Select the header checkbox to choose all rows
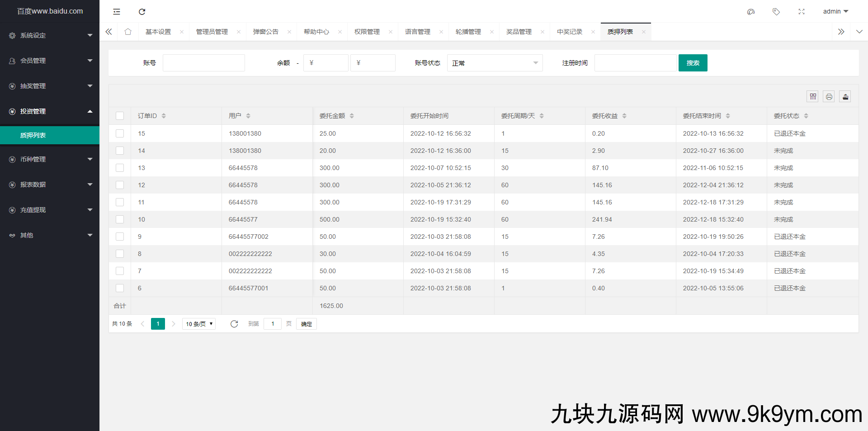868x431 pixels. click(x=120, y=116)
